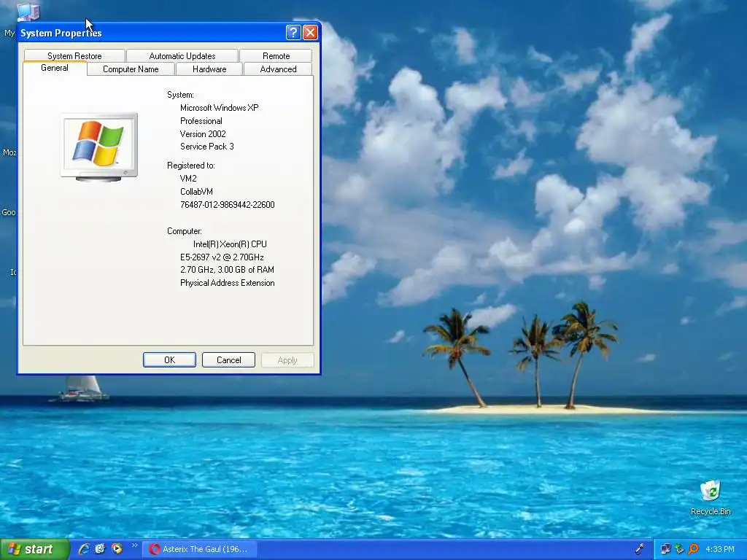Switch to the Automatic Updates tab

[182, 55]
